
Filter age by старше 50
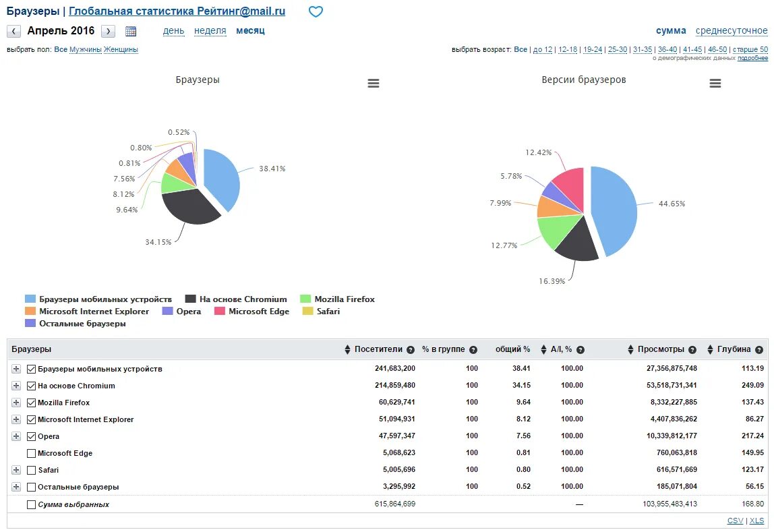tap(750, 49)
